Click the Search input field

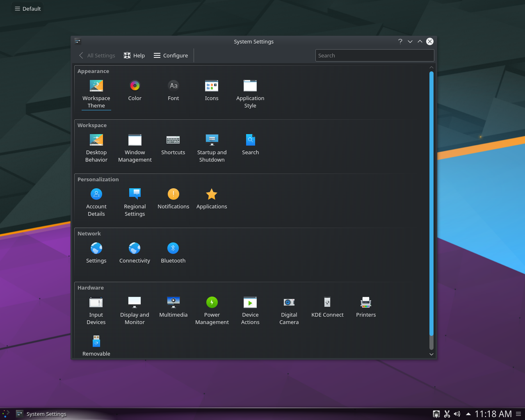pos(374,55)
